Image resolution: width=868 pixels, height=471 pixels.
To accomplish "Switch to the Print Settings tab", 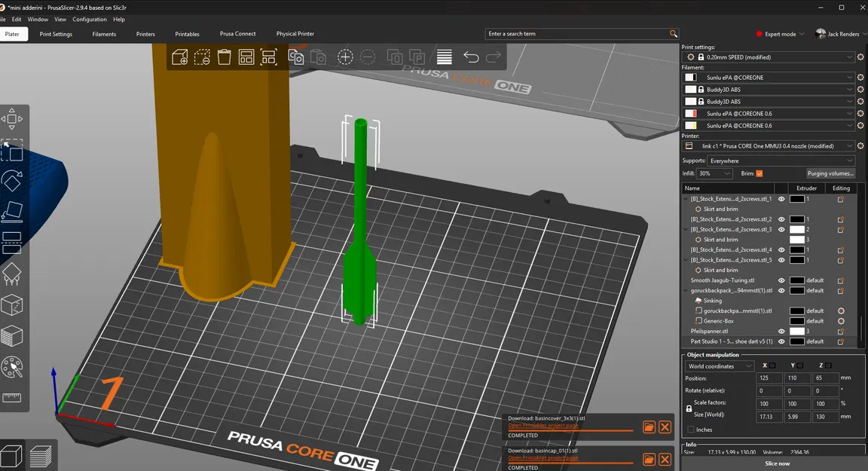I will (56, 34).
